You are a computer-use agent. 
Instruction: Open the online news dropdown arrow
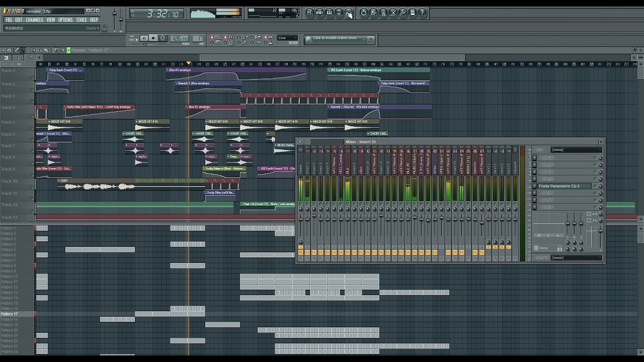(x=364, y=39)
